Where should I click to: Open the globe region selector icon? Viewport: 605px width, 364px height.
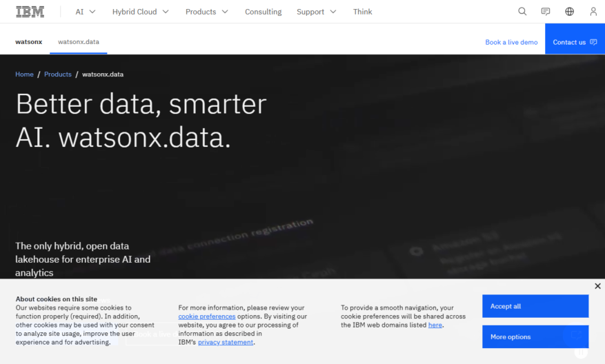coord(570,12)
